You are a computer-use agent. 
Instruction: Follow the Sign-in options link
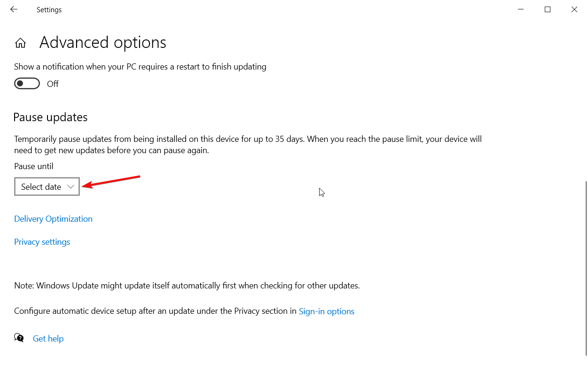pyautogui.click(x=326, y=311)
